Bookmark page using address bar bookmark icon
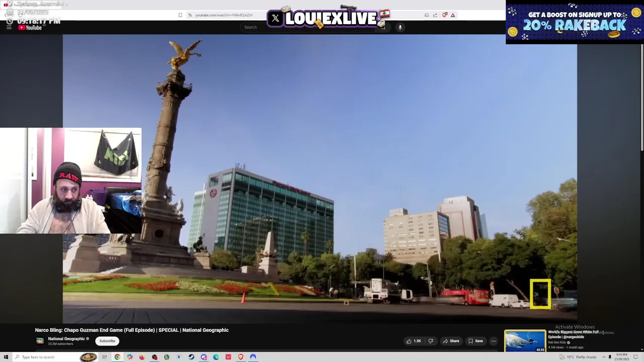This screenshot has height=362, width=644. (180, 15)
